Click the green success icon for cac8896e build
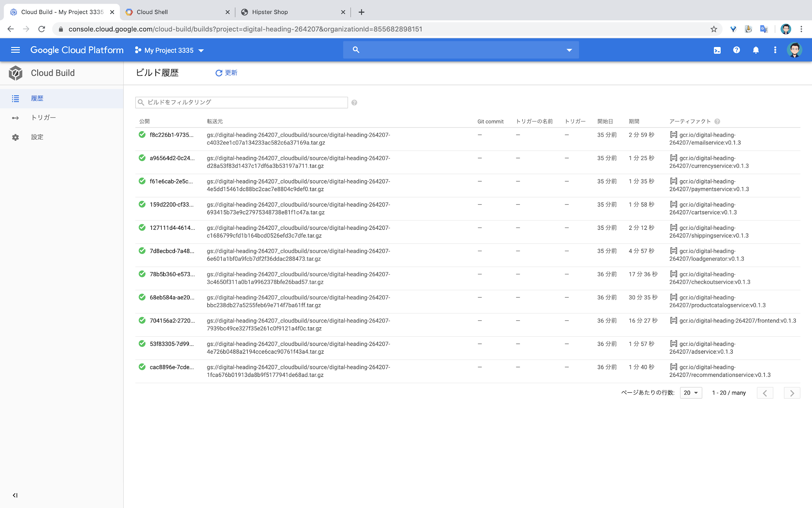This screenshot has width=812, height=508. pyautogui.click(x=142, y=367)
